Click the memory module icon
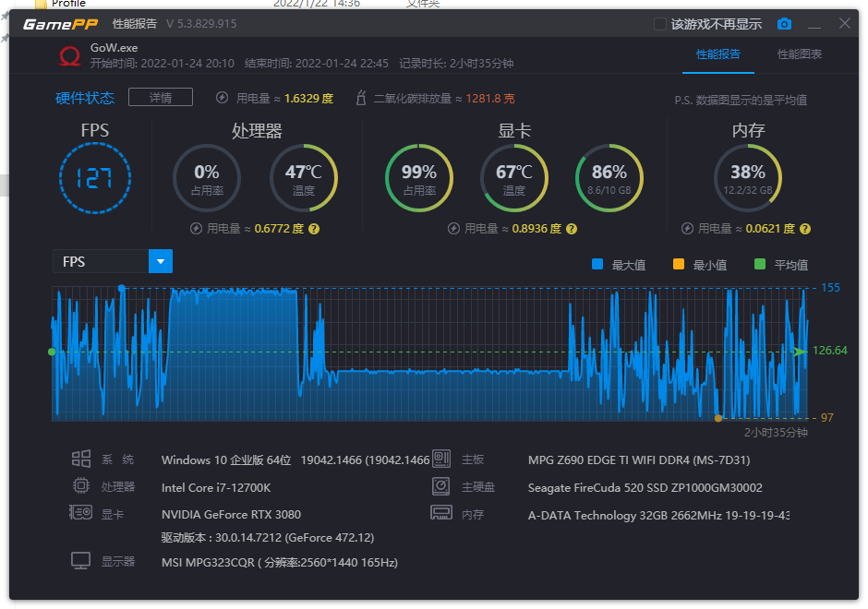868x609 pixels. click(441, 513)
